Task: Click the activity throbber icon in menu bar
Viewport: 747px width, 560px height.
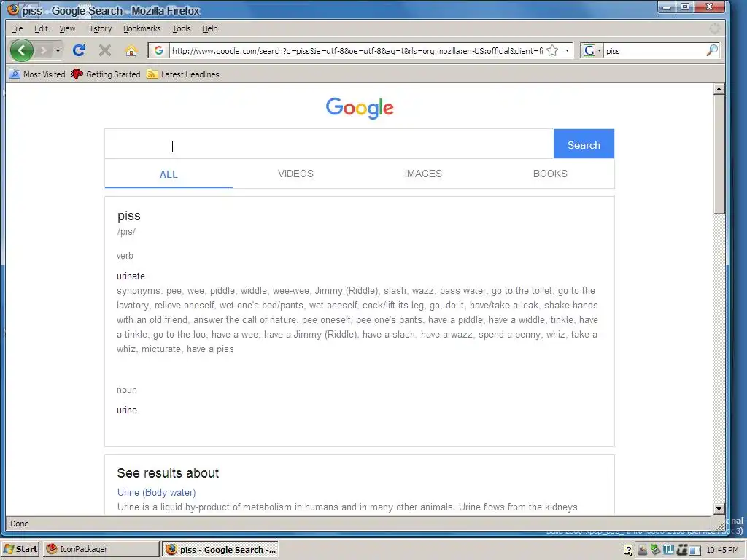Action: (x=715, y=28)
